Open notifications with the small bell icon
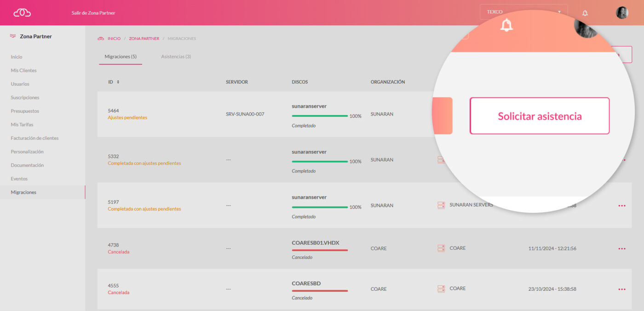The height and width of the screenshot is (311, 644). [585, 13]
